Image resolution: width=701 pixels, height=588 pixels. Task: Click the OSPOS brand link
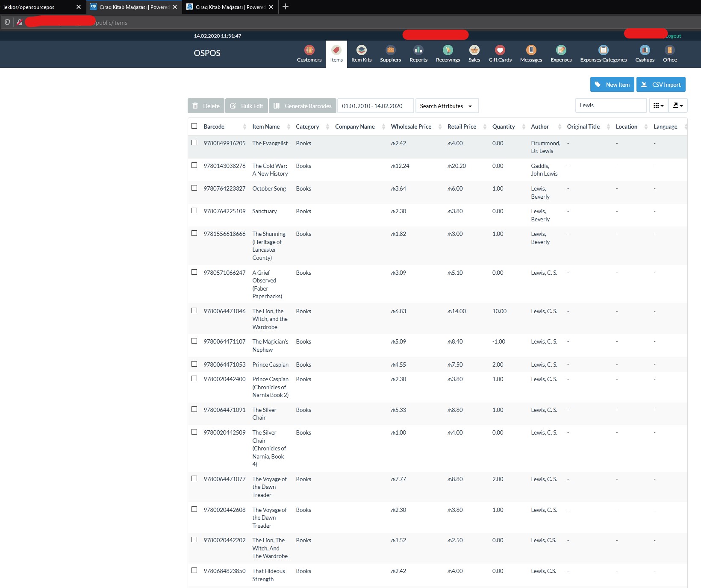click(x=207, y=53)
